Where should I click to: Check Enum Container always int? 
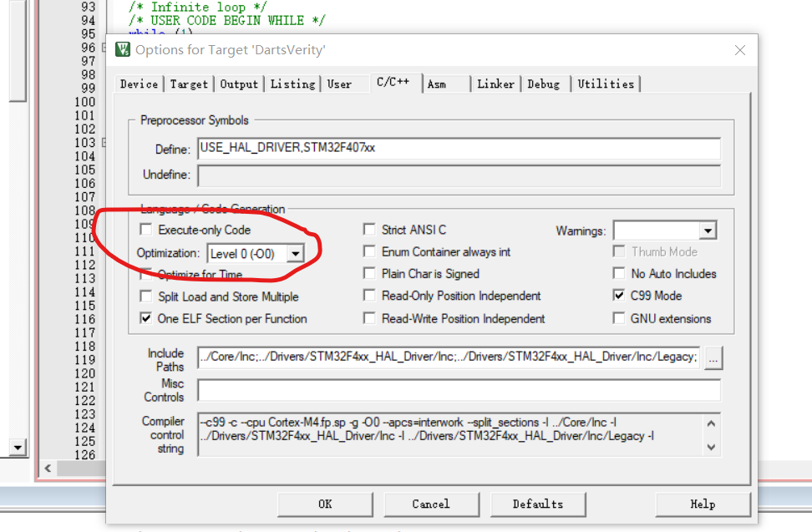[369, 251]
